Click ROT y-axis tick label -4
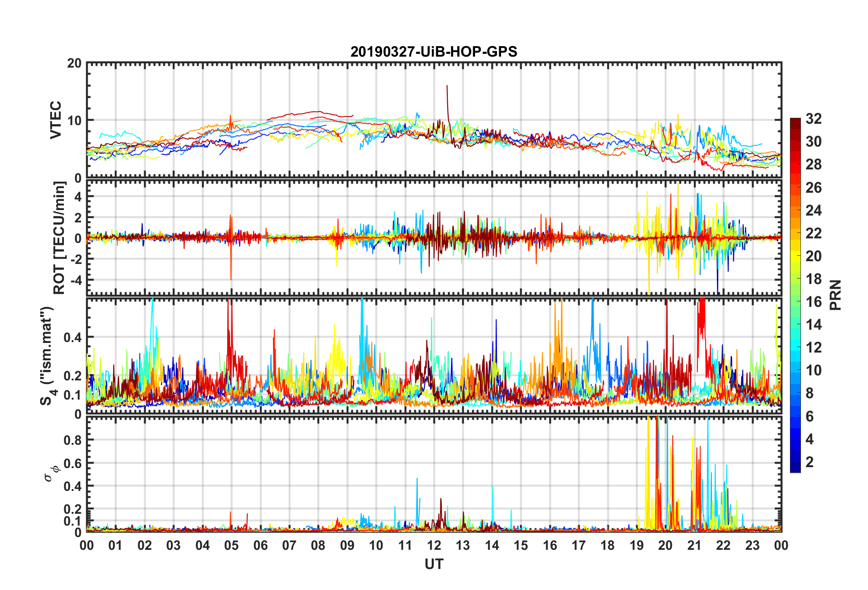The image size is (868, 590). click(75, 279)
